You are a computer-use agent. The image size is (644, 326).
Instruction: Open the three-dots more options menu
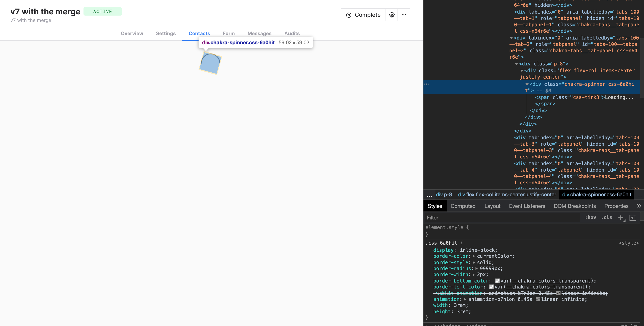tap(404, 15)
